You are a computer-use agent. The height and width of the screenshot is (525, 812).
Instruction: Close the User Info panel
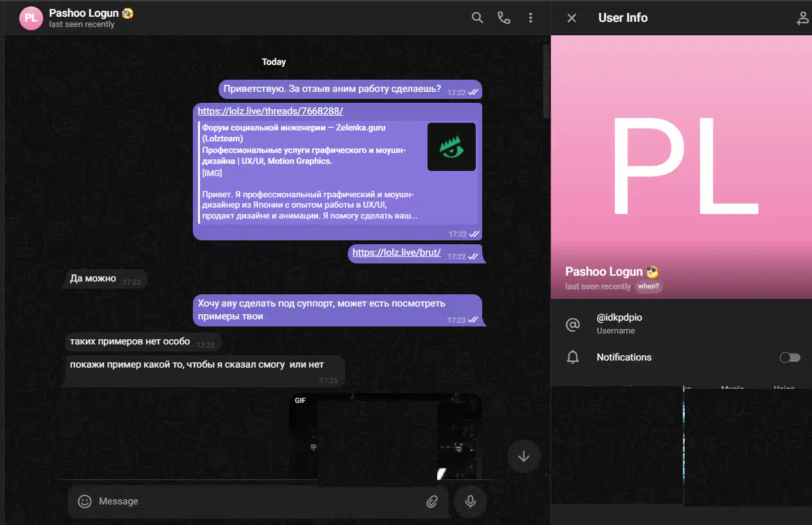572,18
